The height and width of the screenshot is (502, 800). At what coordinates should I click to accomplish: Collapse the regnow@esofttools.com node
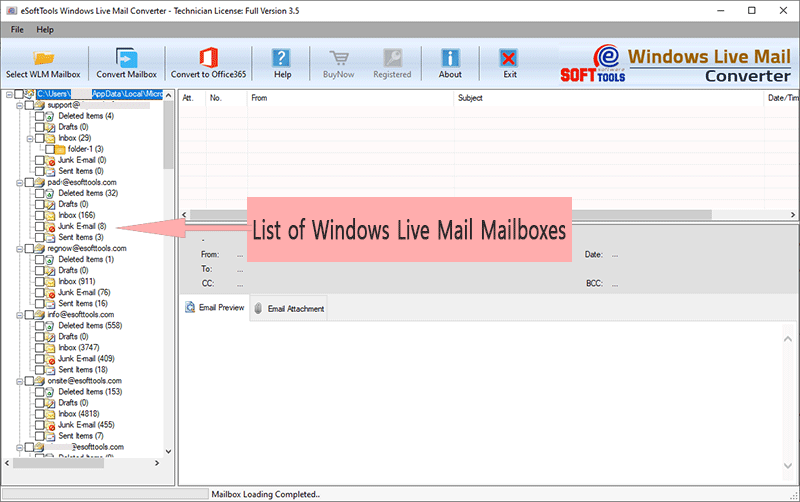19,249
